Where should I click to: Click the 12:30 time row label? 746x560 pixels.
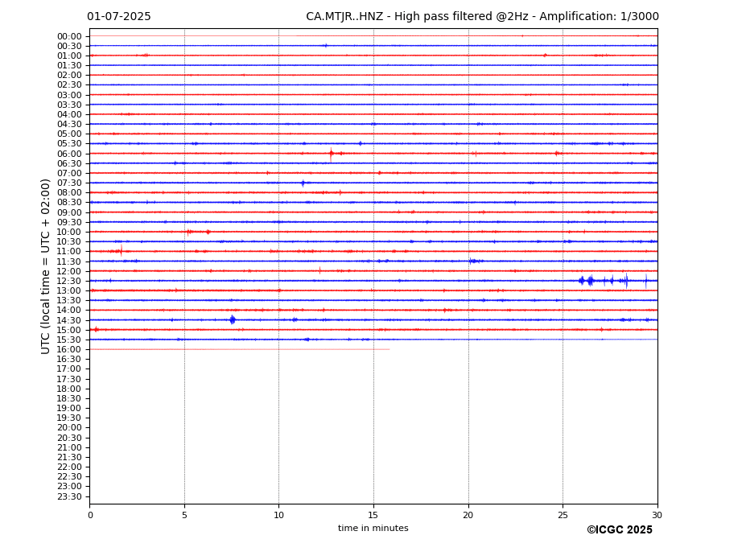point(69,281)
